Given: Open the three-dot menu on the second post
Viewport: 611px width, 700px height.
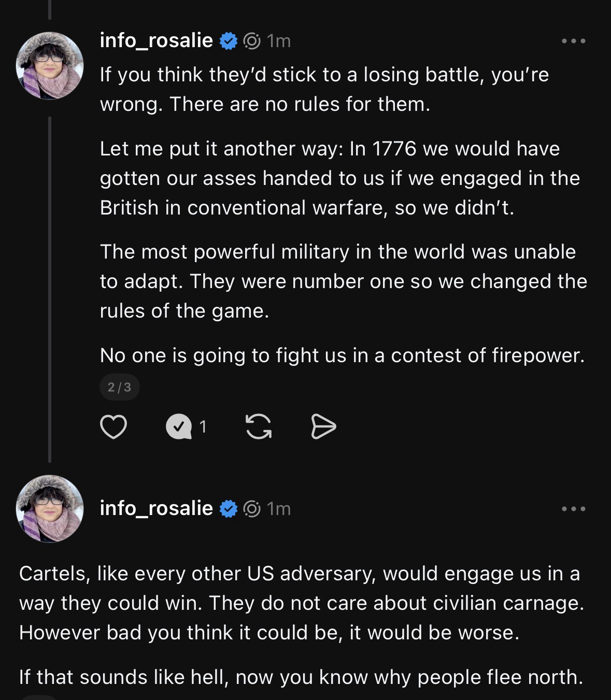Looking at the screenshot, I should pos(574,509).
